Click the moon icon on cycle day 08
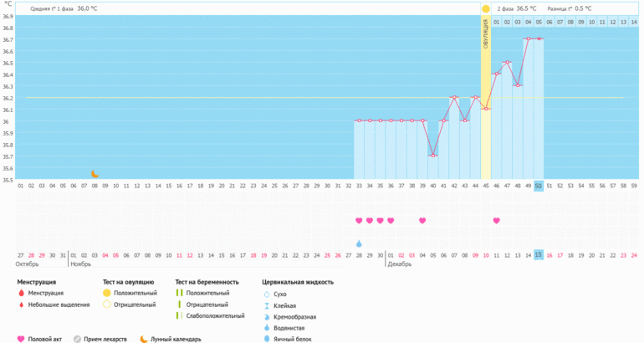 pos(95,173)
